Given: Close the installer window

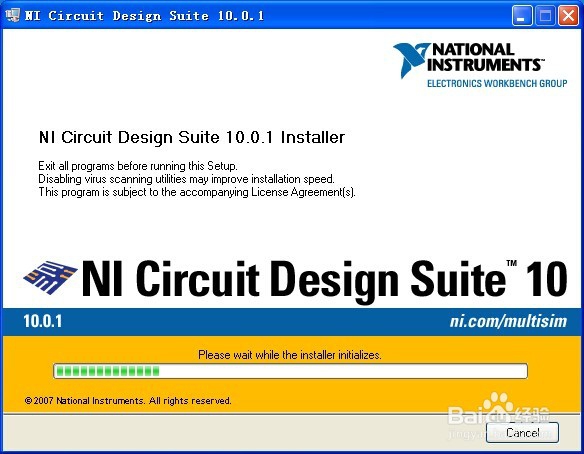Looking at the screenshot, I should 568,16.
